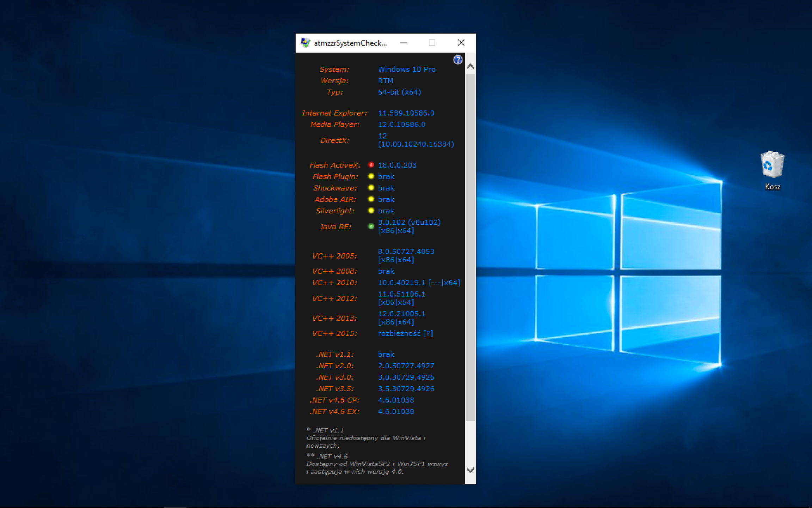Click the vertical scrollbar thumb

[x=470, y=247]
